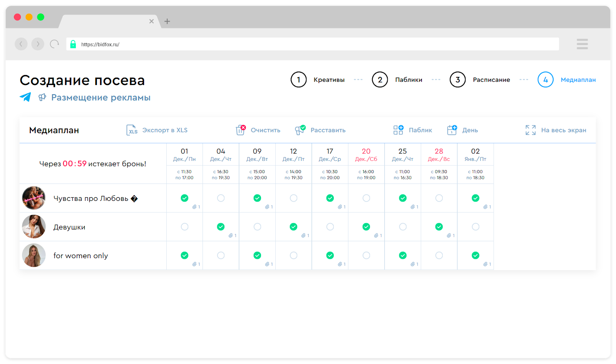Viewport: 616px width, 364px height.
Task: Enable for women only slot on 20 Dec
Action: (x=366, y=255)
